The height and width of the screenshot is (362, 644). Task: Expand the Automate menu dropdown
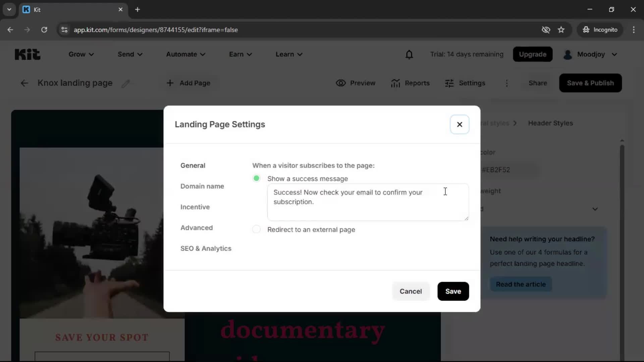185,54
